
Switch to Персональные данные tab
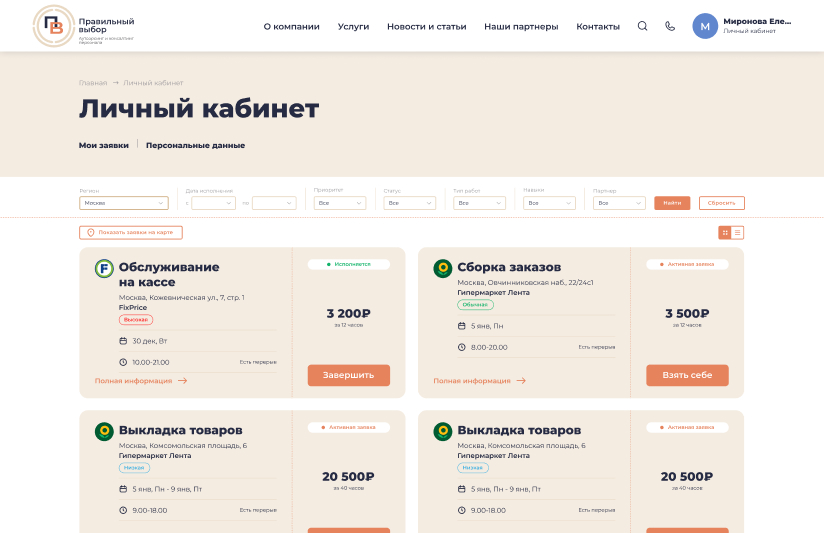pos(195,145)
